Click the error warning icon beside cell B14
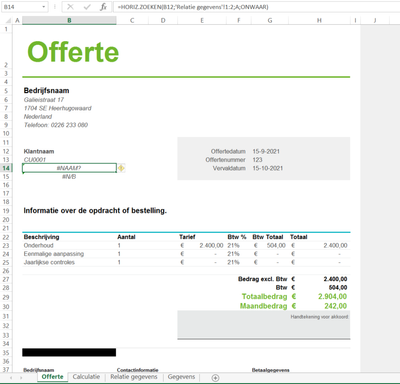This screenshot has height=384, width=400. [121, 168]
